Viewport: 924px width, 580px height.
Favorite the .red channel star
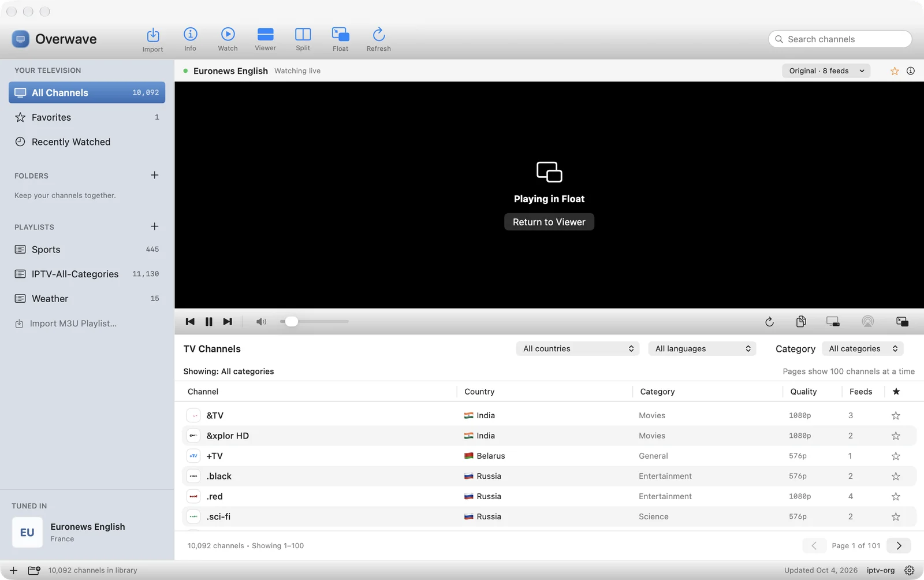pos(896,496)
